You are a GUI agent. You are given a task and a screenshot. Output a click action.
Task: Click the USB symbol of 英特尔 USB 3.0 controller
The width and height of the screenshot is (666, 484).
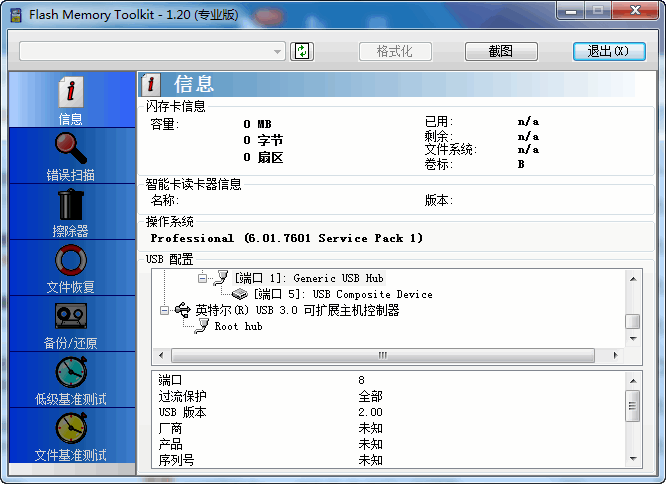tap(183, 310)
